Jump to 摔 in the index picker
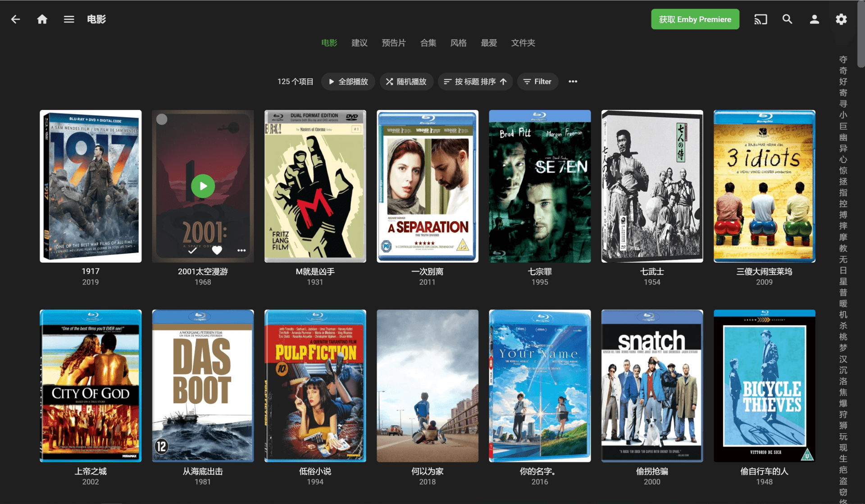The image size is (865, 504). (843, 226)
